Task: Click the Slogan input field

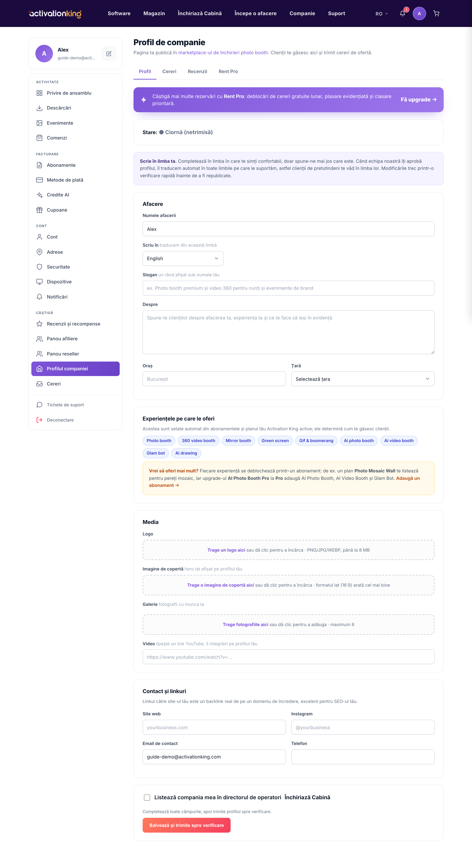Action: click(288, 288)
